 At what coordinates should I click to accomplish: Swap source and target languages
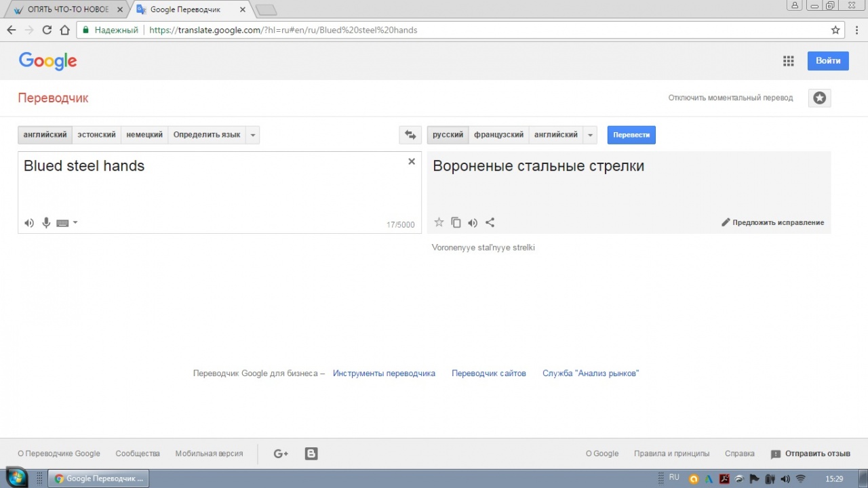tap(410, 135)
